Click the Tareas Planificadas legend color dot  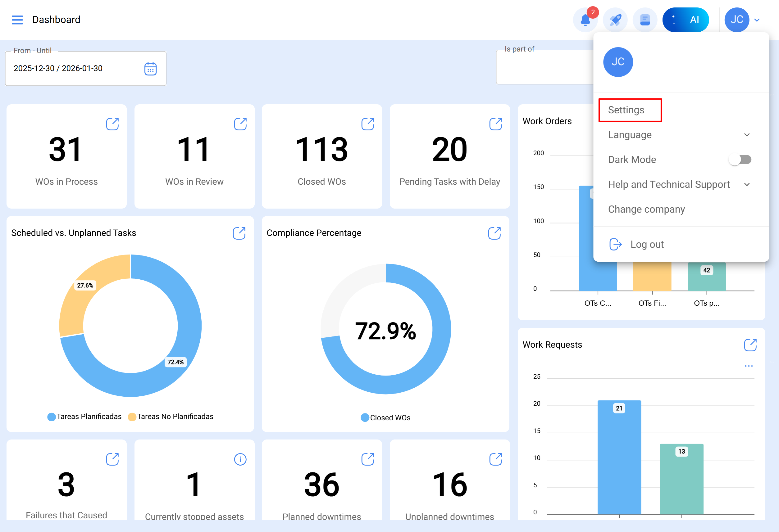coord(51,417)
